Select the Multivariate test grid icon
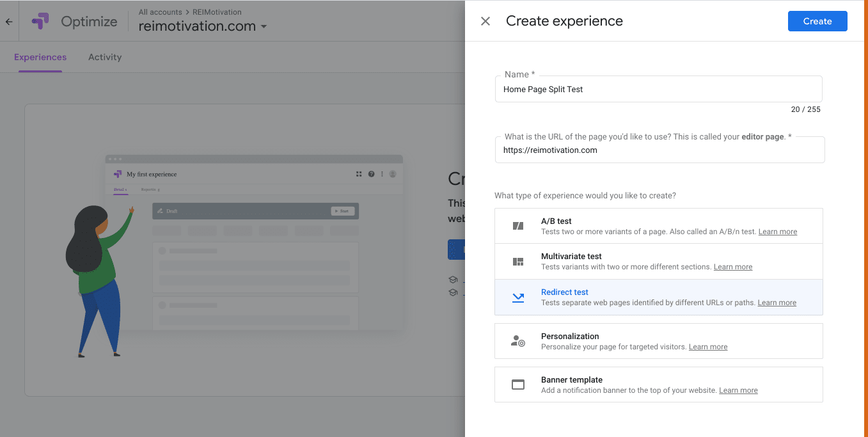Viewport: 868px width, 437px height. [518, 262]
